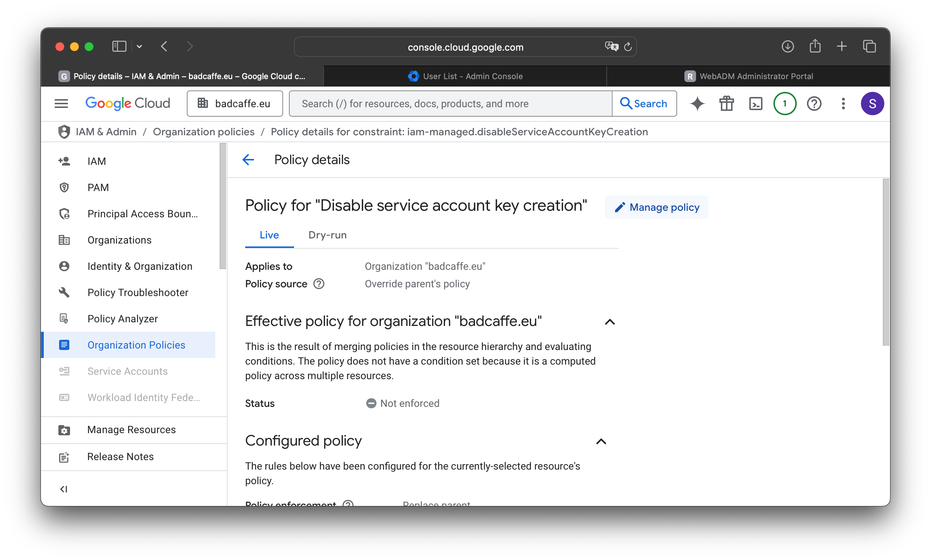Viewport: 931px width, 560px height.
Task: Open Principal Access Boundary sidebar item
Action: tap(129, 214)
